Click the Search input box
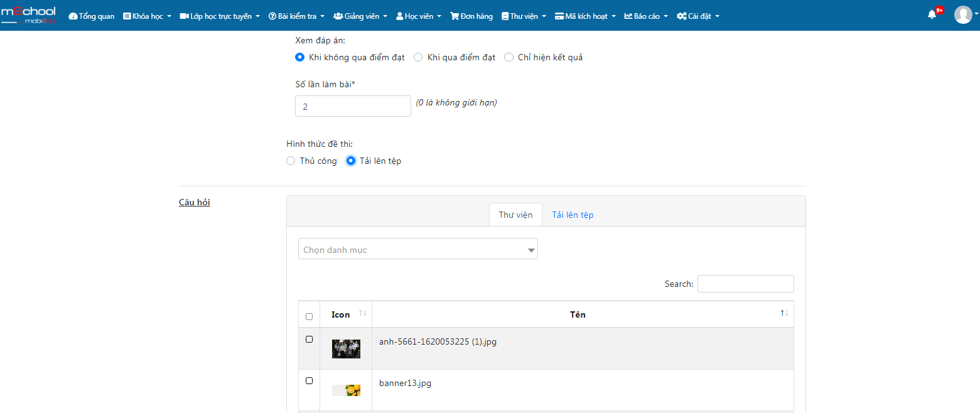 click(x=745, y=284)
